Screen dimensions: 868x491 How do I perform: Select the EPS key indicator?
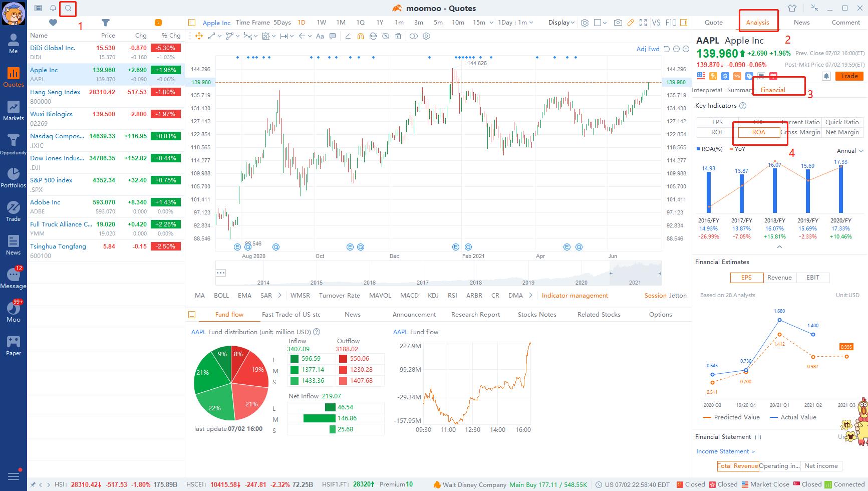(717, 122)
